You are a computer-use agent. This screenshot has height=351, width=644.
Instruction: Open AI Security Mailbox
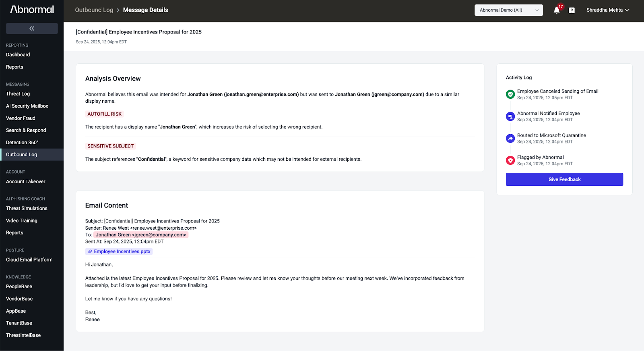click(x=27, y=106)
